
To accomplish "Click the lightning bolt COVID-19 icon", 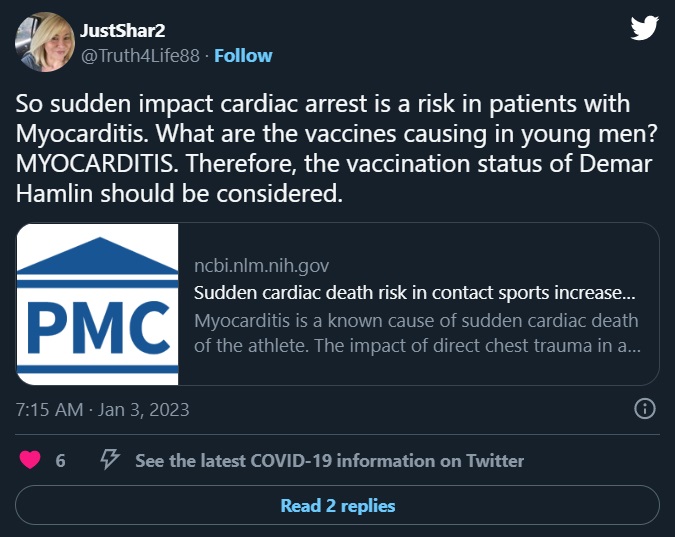I will [111, 461].
